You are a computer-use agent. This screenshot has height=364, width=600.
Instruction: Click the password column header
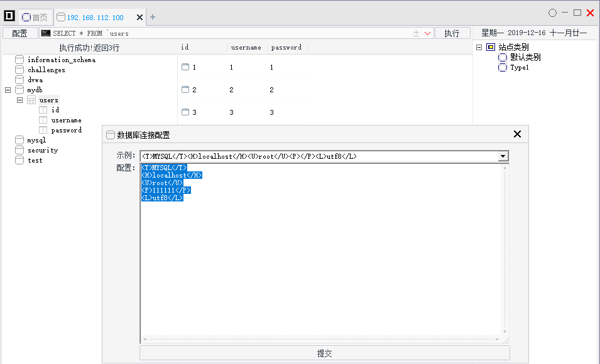click(286, 48)
